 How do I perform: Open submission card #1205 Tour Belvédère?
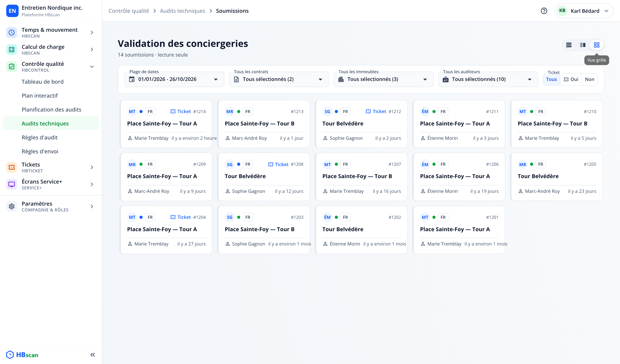pyautogui.click(x=557, y=177)
